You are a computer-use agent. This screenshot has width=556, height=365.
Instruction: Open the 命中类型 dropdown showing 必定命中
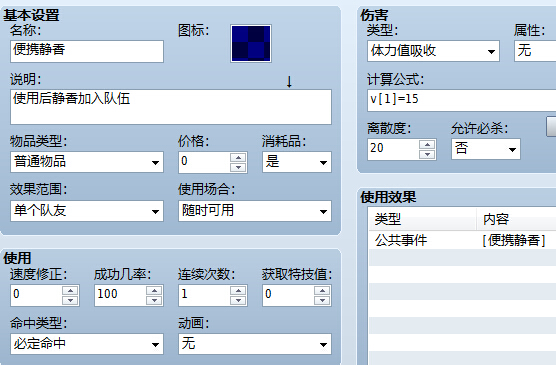pos(87,344)
